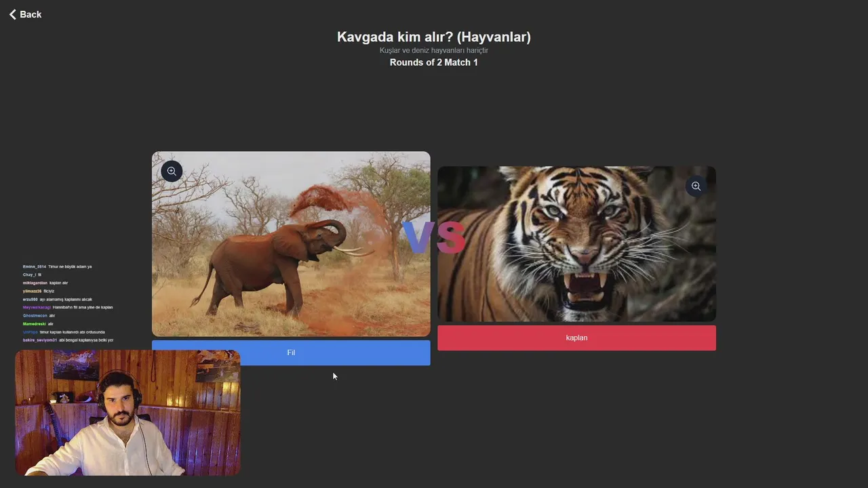Zoom into the elephant image with magnifier

(172, 171)
